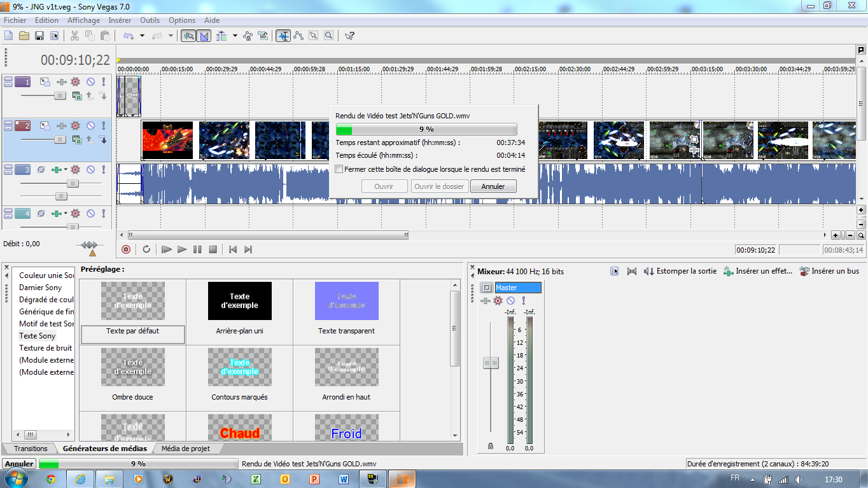
Task: Minimize track 3 height toggle icon
Action: coord(8,167)
